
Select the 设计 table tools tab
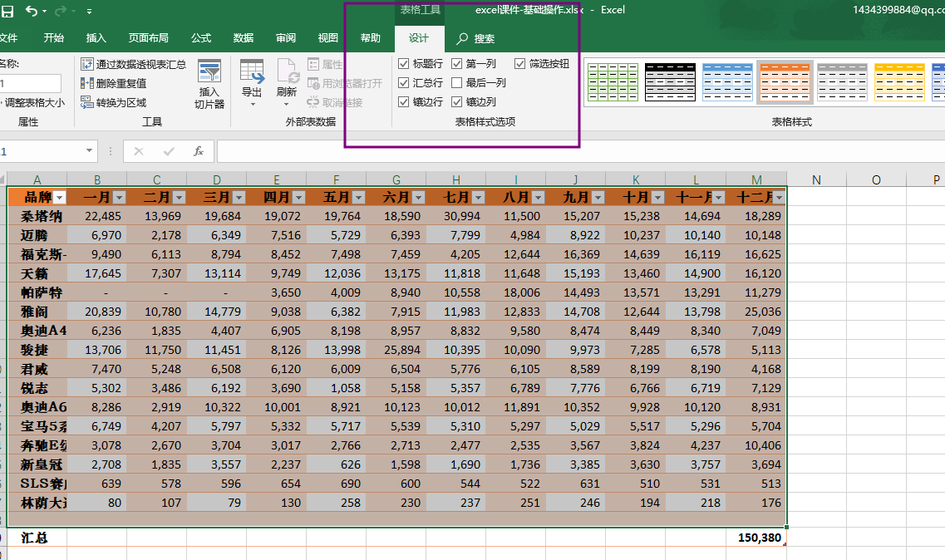tap(419, 38)
